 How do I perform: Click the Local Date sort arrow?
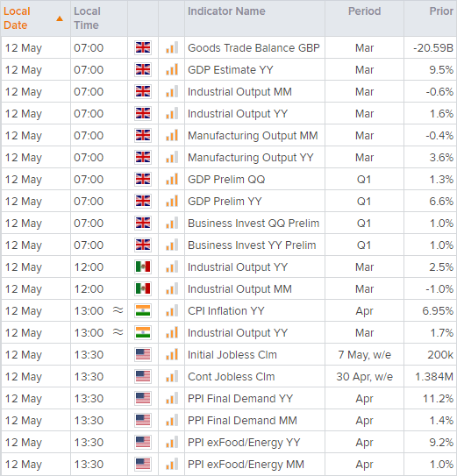pyautogui.click(x=60, y=18)
